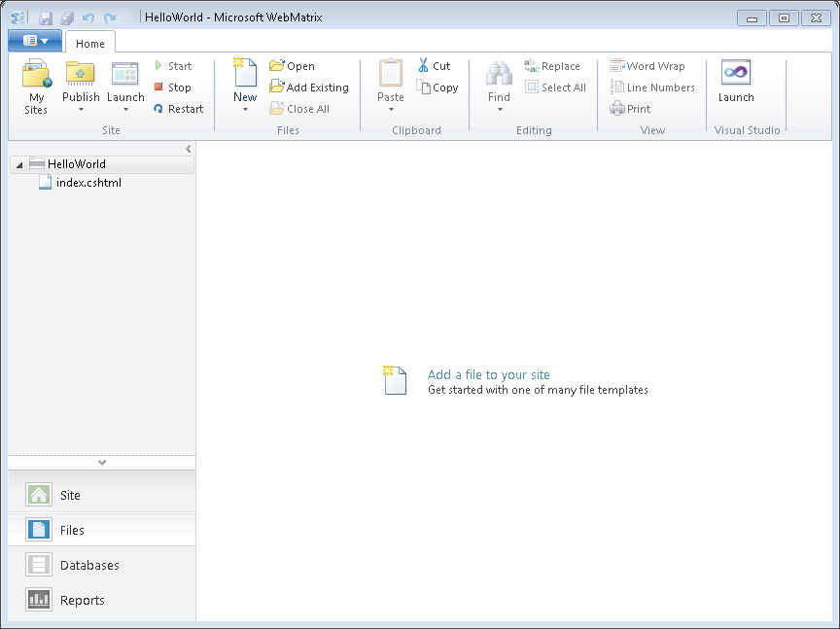This screenshot has width=840, height=629.
Task: Click Replace in Editing group
Action: click(x=552, y=66)
